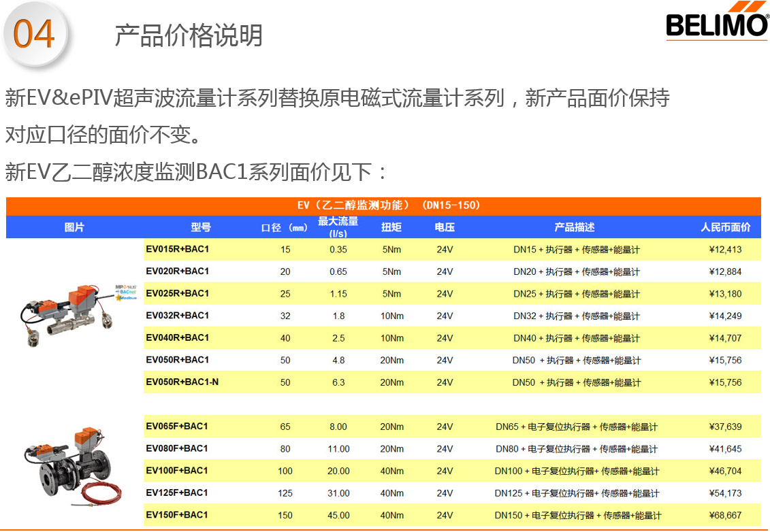Click the max flow value 45.00
Viewport: 770px width, 532px height.
pos(338,515)
